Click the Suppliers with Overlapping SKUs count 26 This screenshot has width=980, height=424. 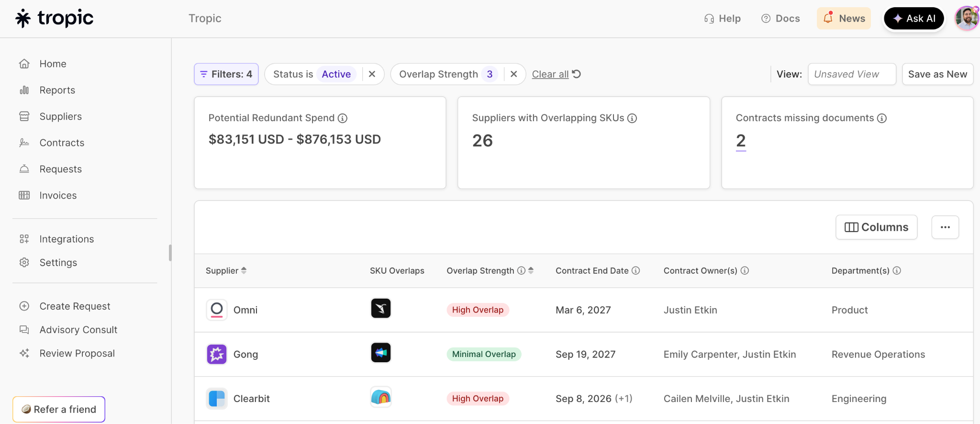pos(482,141)
